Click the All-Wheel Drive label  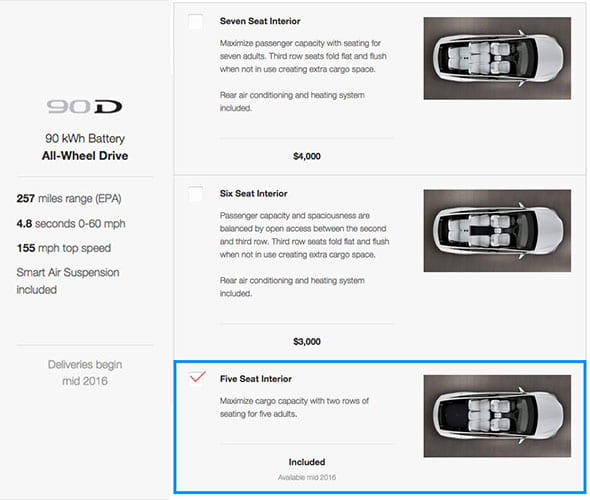click(85, 156)
